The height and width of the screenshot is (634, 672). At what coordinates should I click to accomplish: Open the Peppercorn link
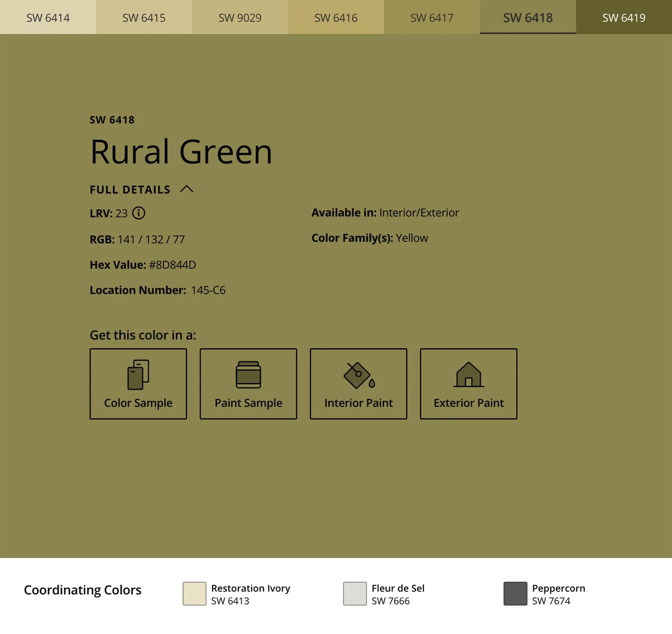tap(558, 588)
